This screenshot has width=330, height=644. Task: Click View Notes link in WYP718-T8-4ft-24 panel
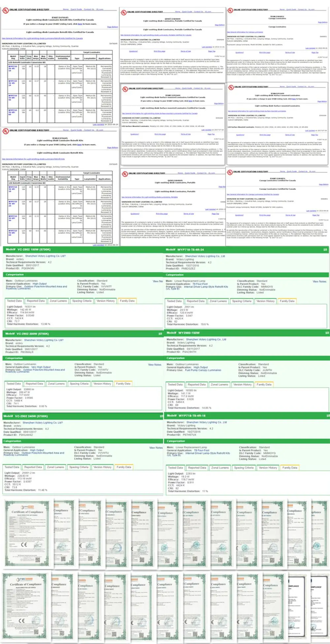tap(319, 281)
